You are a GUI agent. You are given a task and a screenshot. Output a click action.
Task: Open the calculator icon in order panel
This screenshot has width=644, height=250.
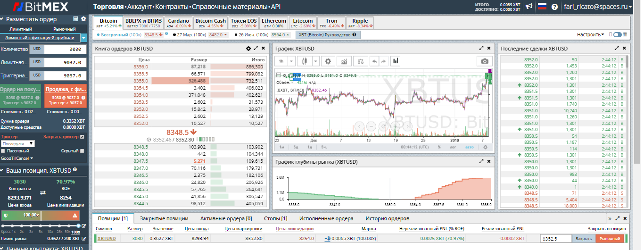pos(75,19)
